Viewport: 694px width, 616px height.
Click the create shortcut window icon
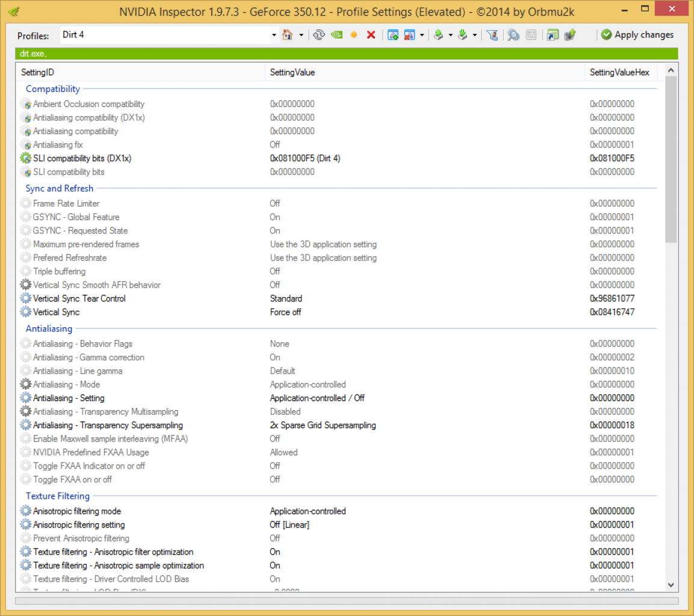[553, 35]
